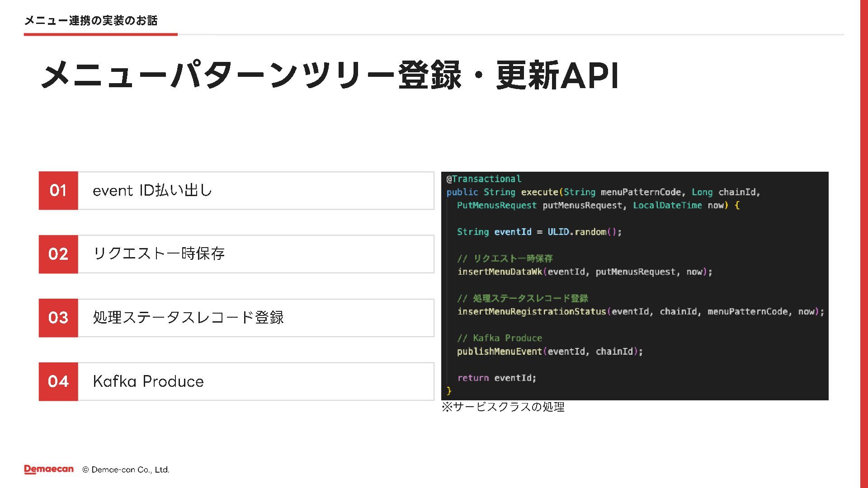This screenshot has height=488, width=868.
Task: Click the 処理ステータスレコード登録 step label
Action: coord(188,317)
